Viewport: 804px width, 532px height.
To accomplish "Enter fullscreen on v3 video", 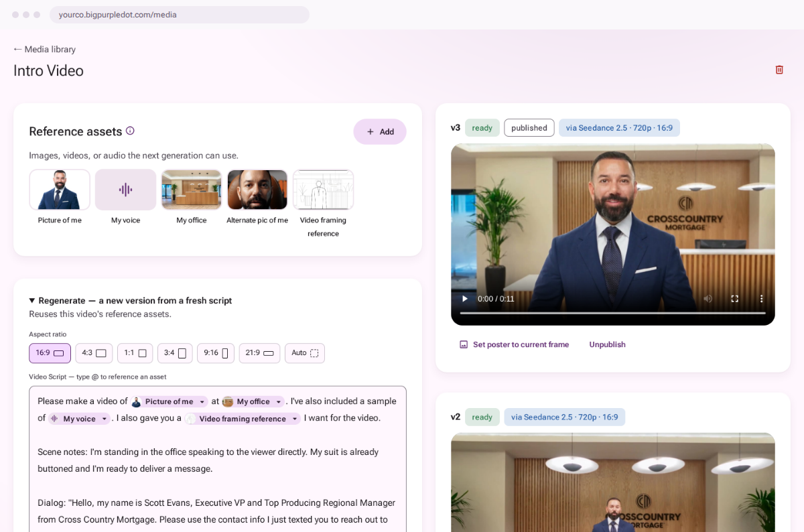I will point(734,299).
